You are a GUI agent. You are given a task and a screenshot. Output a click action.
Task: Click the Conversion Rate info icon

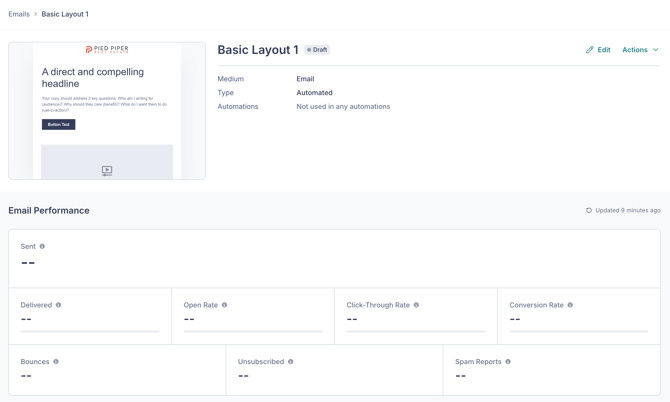pos(570,305)
